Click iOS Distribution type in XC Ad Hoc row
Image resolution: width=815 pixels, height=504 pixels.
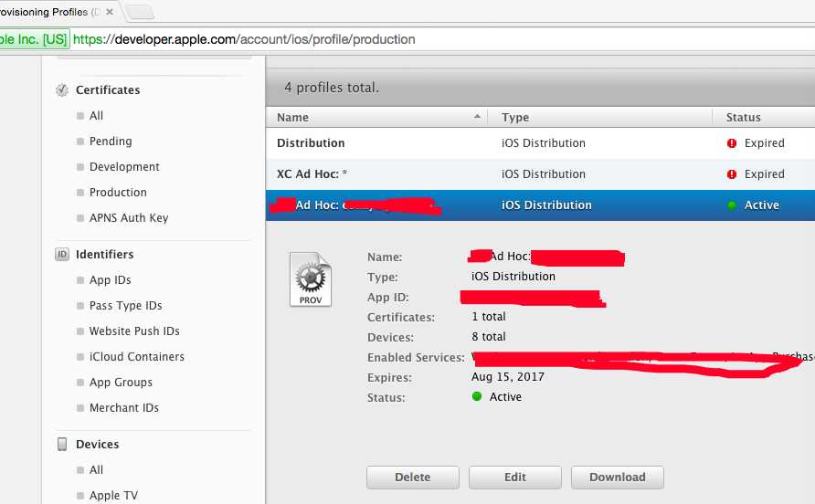point(544,174)
